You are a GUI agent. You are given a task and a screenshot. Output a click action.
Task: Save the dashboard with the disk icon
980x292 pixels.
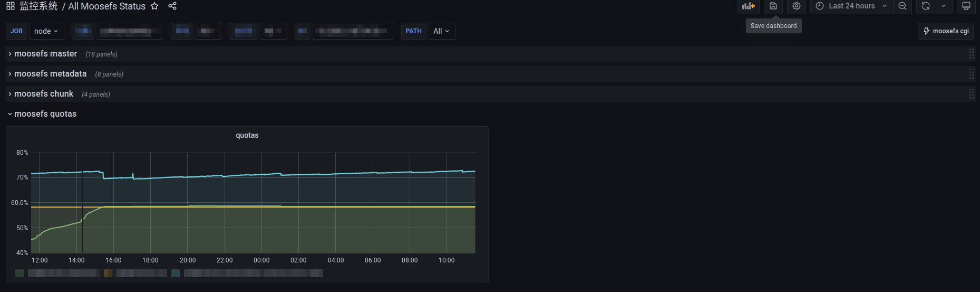[x=773, y=6]
